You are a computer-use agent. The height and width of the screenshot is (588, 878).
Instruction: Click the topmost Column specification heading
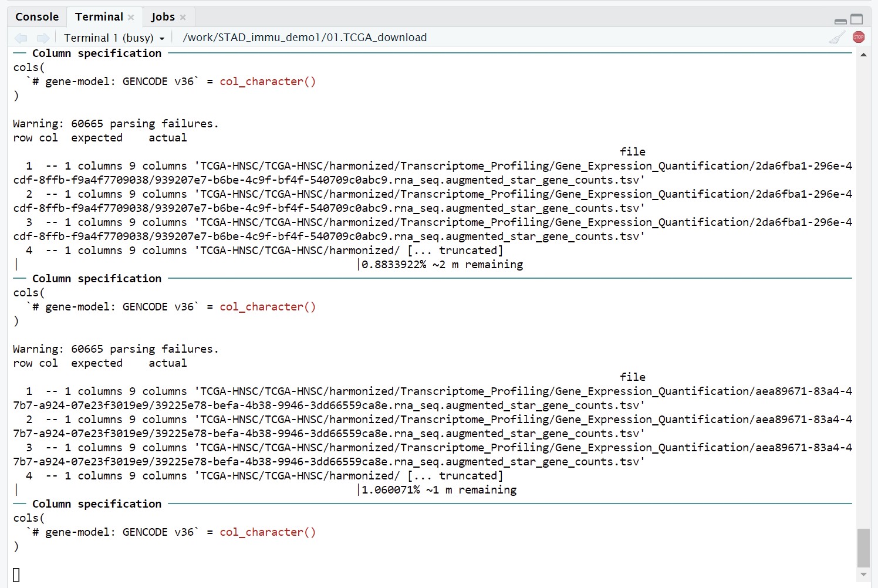[x=97, y=53]
